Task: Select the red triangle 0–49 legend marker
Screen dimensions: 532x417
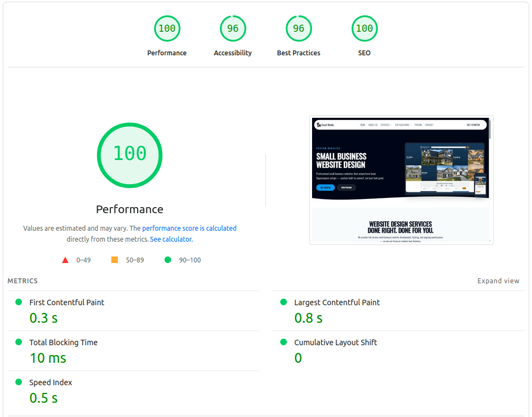Action: (x=65, y=259)
